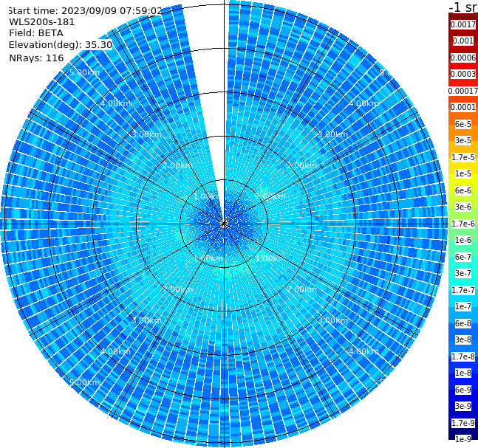Click the '6e-8' color scale label
The image size is (478, 448).
pos(463,323)
